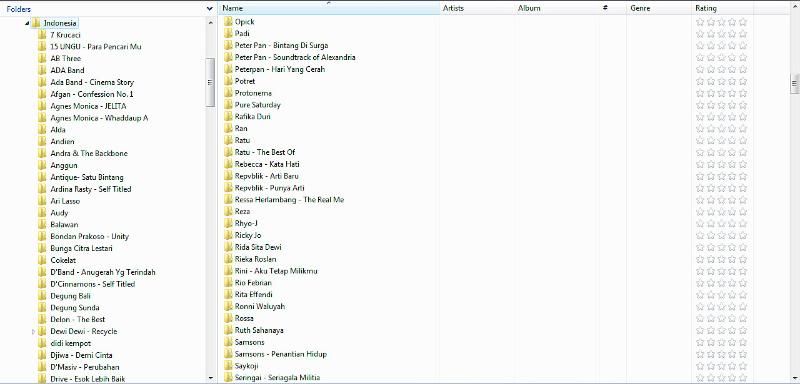Image resolution: width=800 pixels, height=384 pixels.
Task: Expand the Dewi Dewi - Recycle node
Action: (x=34, y=331)
